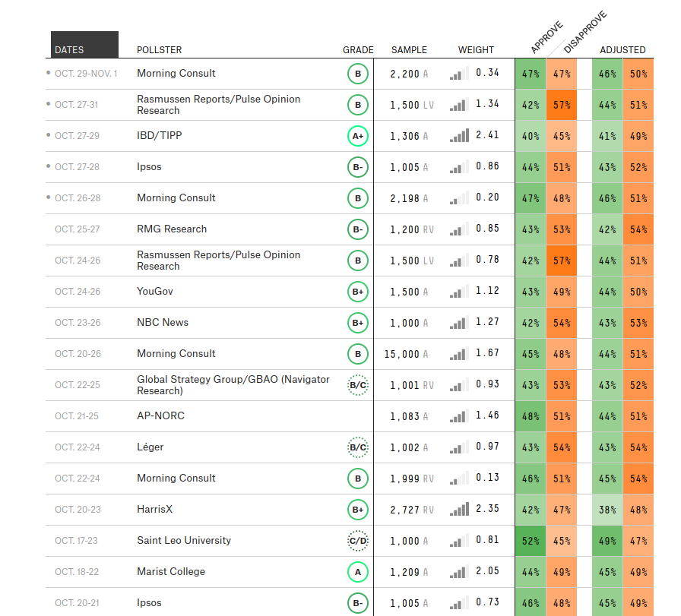The height and width of the screenshot is (616, 681).
Task: Click B- grade badge for Ipsos Oct. 20-21
Action: (358, 603)
